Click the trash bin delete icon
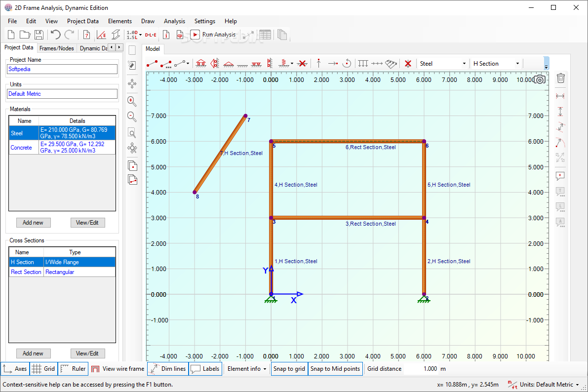Viewport: 588px width, 392px height. tap(561, 78)
